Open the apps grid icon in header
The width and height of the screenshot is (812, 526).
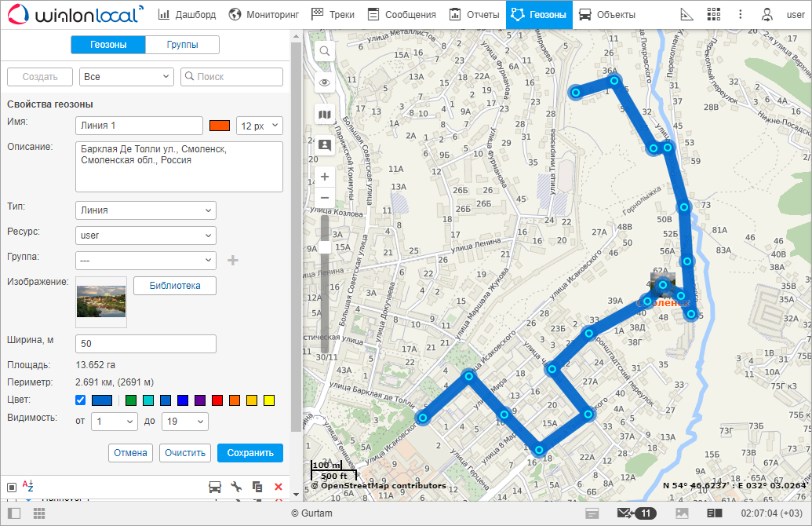tap(714, 14)
